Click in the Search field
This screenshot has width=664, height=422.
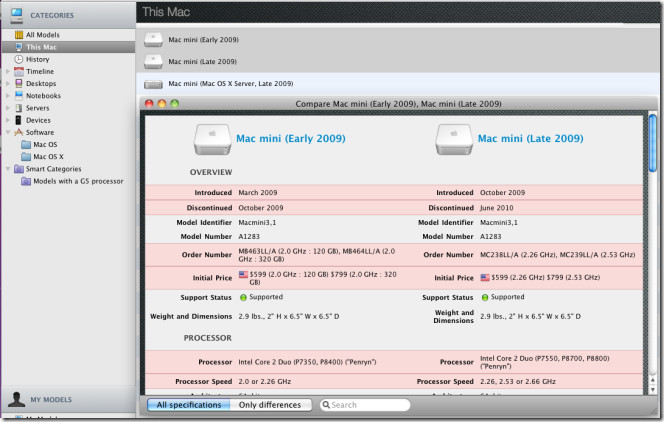pyautogui.click(x=365, y=405)
